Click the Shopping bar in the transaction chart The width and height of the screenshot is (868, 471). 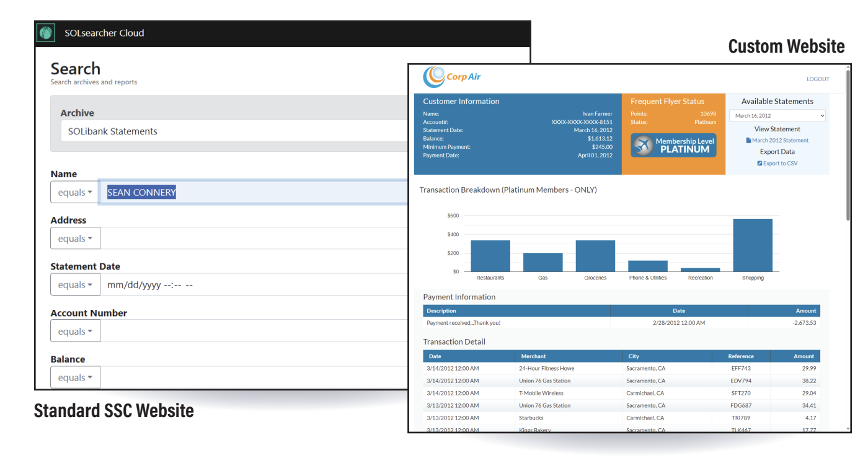click(753, 245)
